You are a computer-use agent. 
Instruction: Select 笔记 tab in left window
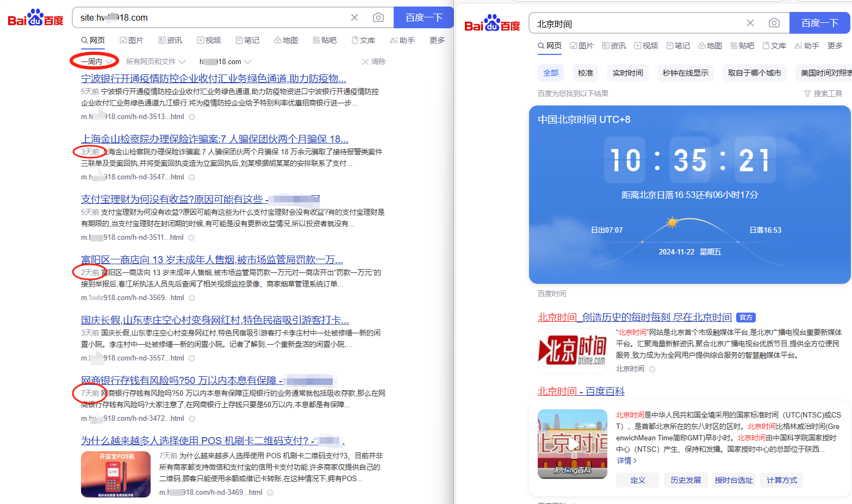click(x=247, y=40)
